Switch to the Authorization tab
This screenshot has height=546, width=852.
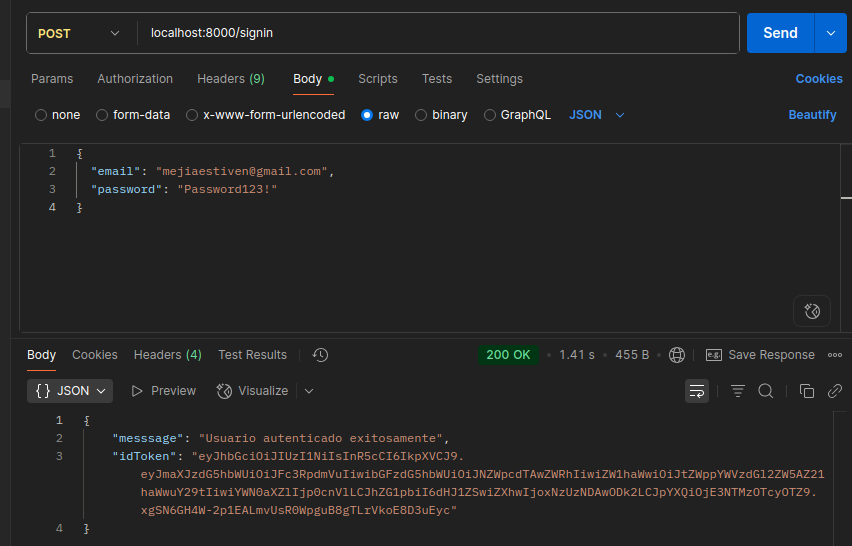(x=135, y=79)
